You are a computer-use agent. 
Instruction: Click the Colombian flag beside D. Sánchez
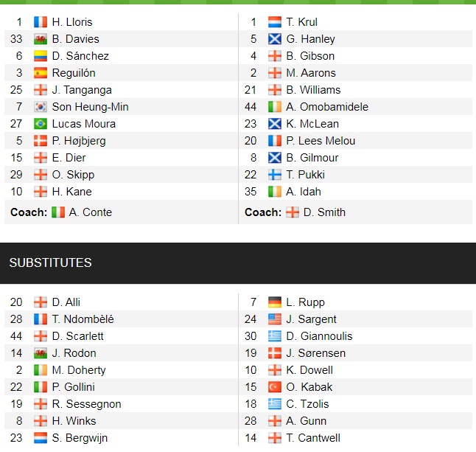(x=40, y=56)
